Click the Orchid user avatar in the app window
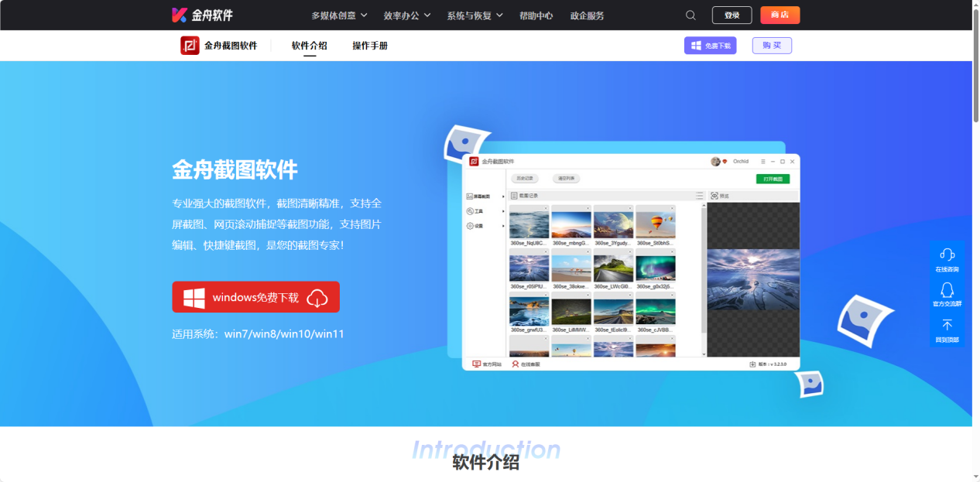Viewport: 980px width, 482px height. (x=716, y=161)
